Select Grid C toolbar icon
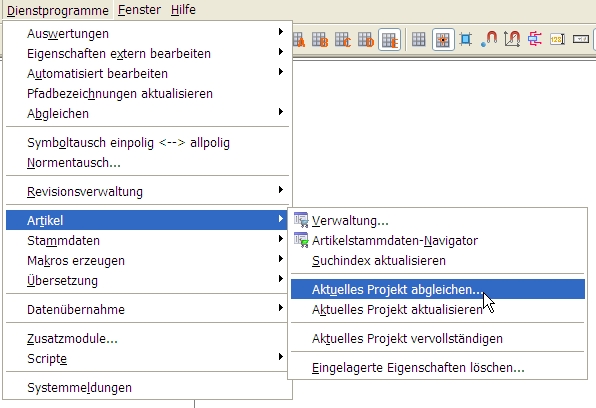This screenshot has height=408, width=596. pyautogui.click(x=343, y=39)
